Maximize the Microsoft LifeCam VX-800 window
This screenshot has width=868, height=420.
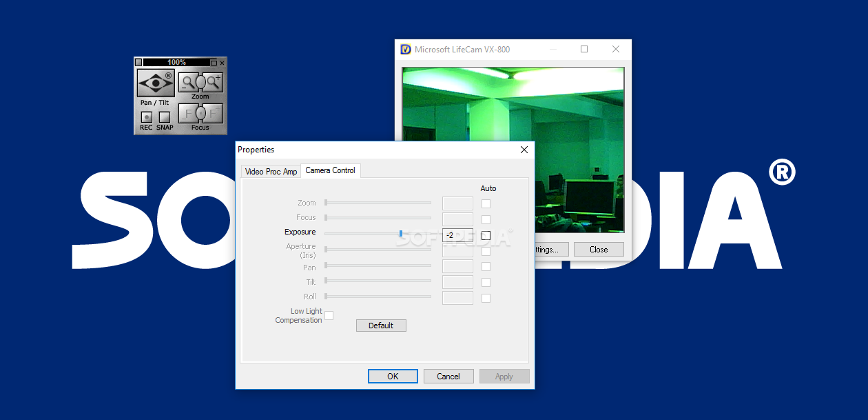[584, 49]
